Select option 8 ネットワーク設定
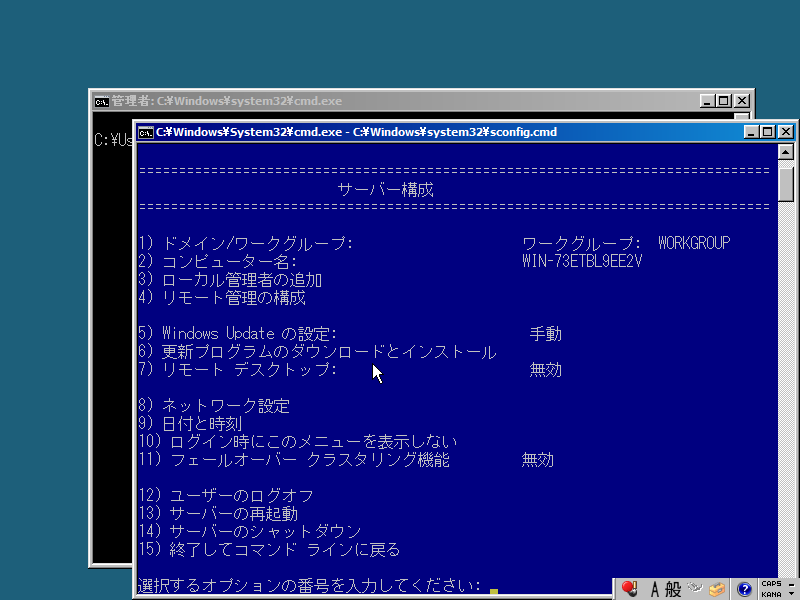Image resolution: width=800 pixels, height=600 pixels. coord(215,406)
